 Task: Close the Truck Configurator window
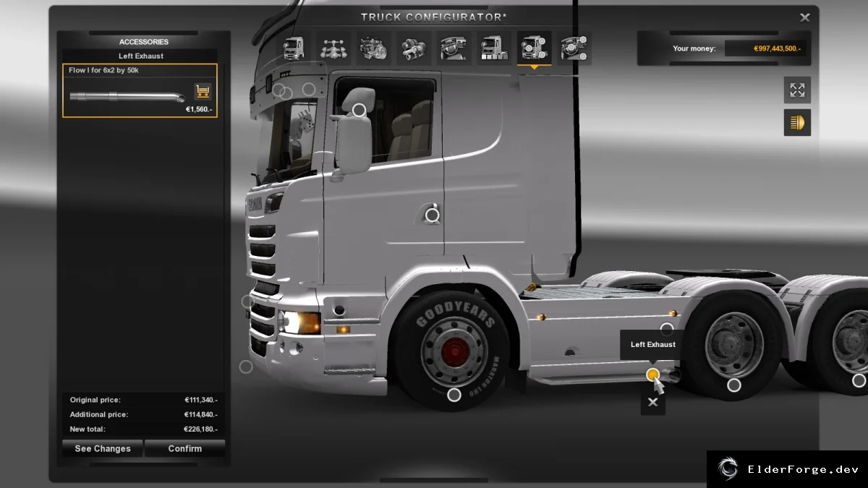pyautogui.click(x=805, y=17)
